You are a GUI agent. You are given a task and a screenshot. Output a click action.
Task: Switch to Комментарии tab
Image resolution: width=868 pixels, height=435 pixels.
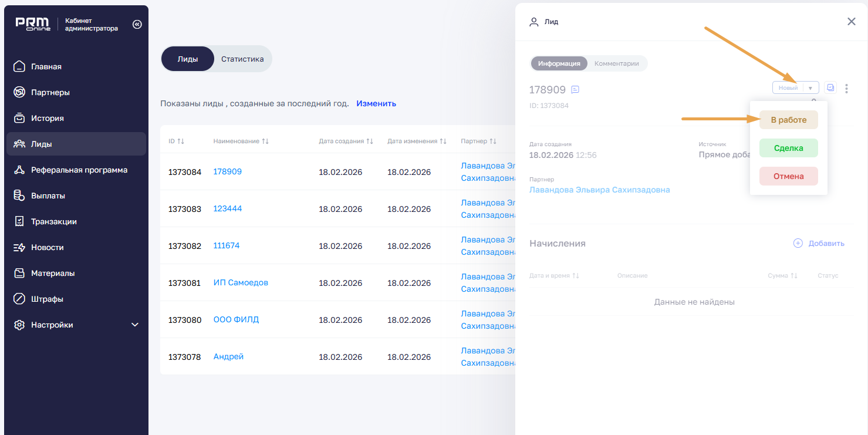[616, 63]
